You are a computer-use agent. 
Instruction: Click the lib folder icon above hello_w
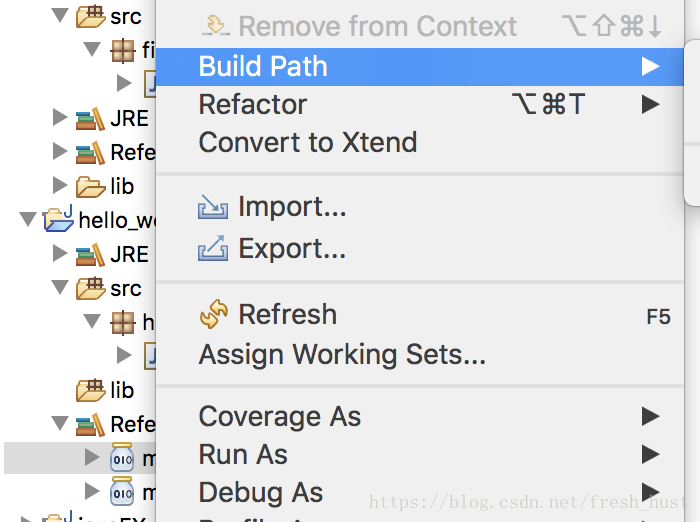point(91,187)
